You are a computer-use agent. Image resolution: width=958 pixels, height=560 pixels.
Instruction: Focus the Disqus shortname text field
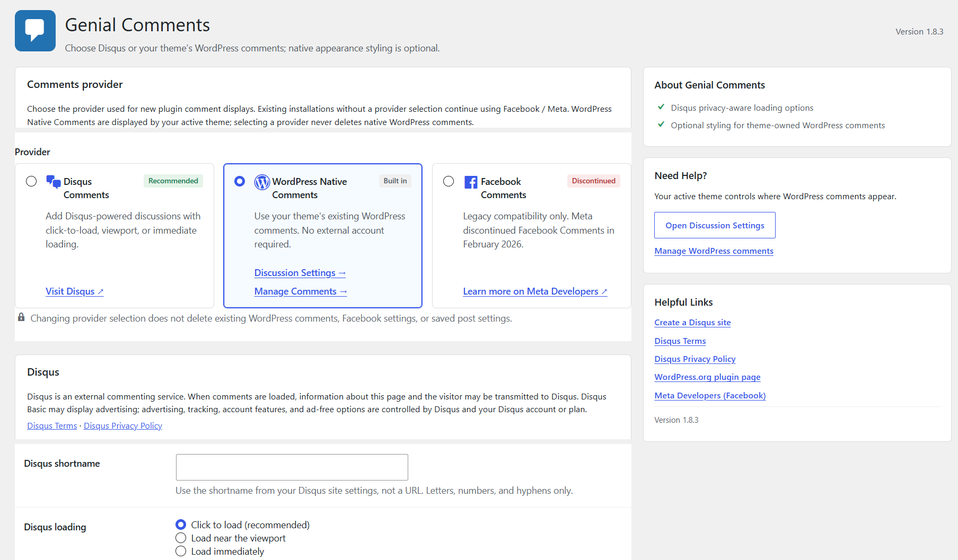pos(292,467)
